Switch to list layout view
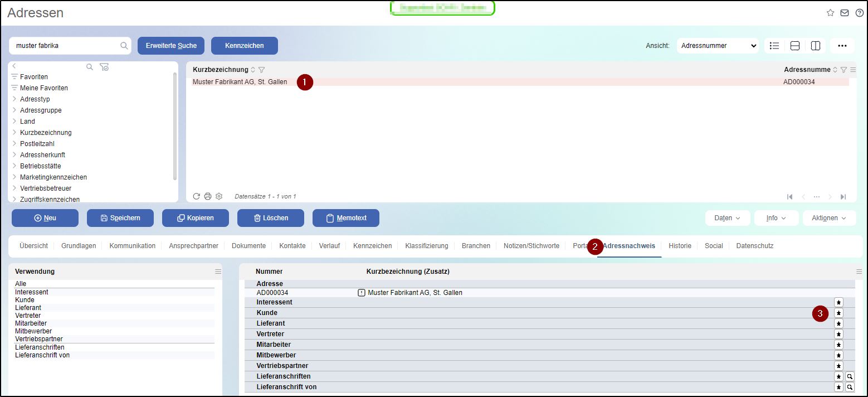 pyautogui.click(x=774, y=46)
